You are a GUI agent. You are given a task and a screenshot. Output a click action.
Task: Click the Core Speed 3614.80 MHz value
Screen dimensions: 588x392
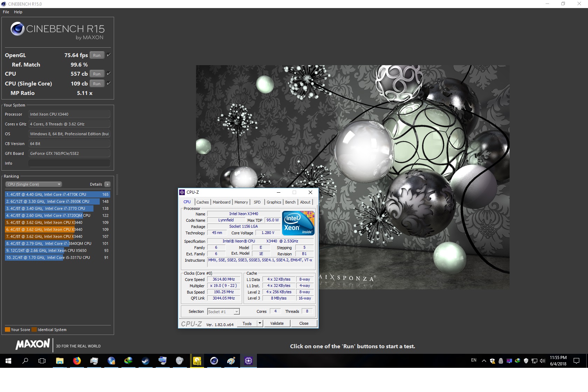click(224, 280)
